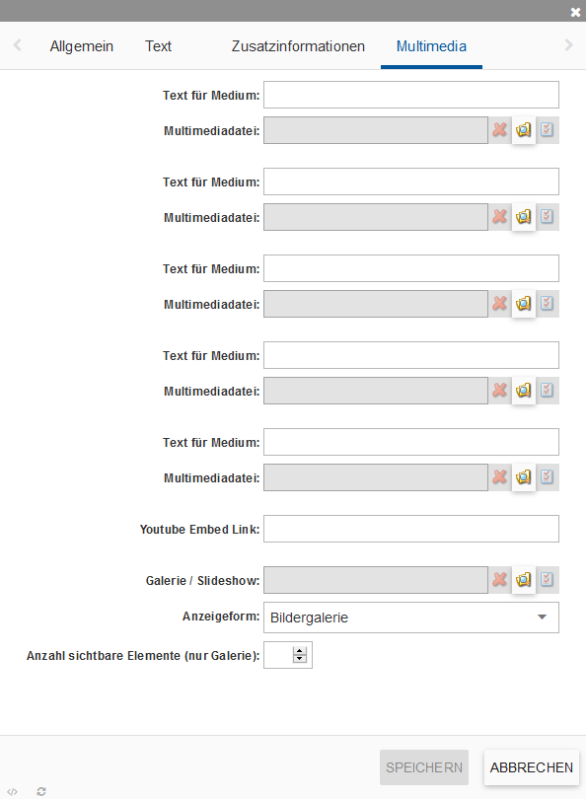Show next tabs with right chevron
This screenshot has height=799, width=586.
[569, 45]
